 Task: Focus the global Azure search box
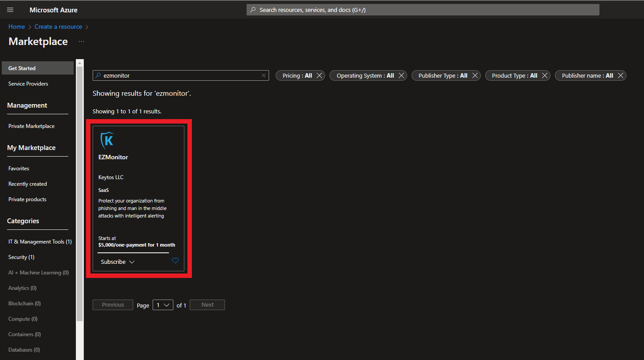(423, 10)
